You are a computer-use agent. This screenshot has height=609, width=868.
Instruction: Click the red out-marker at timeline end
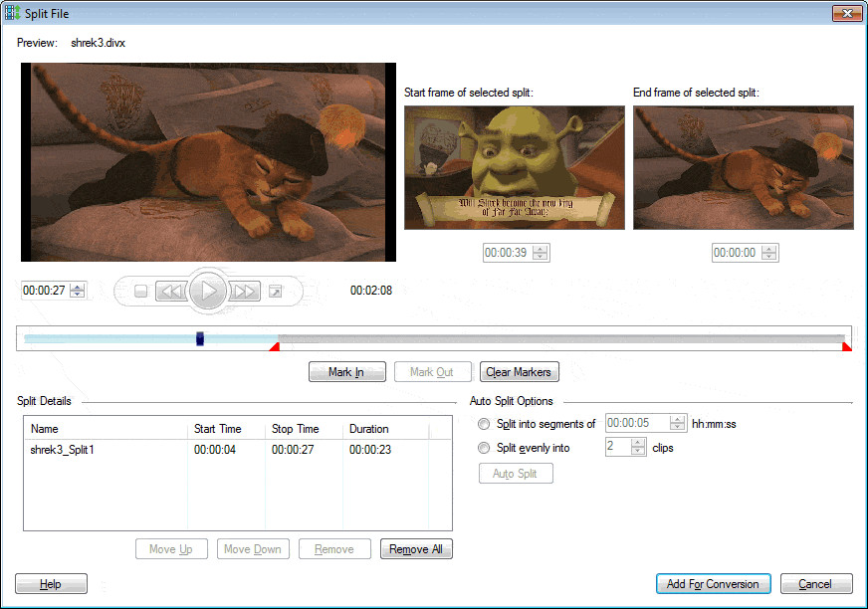point(847,346)
